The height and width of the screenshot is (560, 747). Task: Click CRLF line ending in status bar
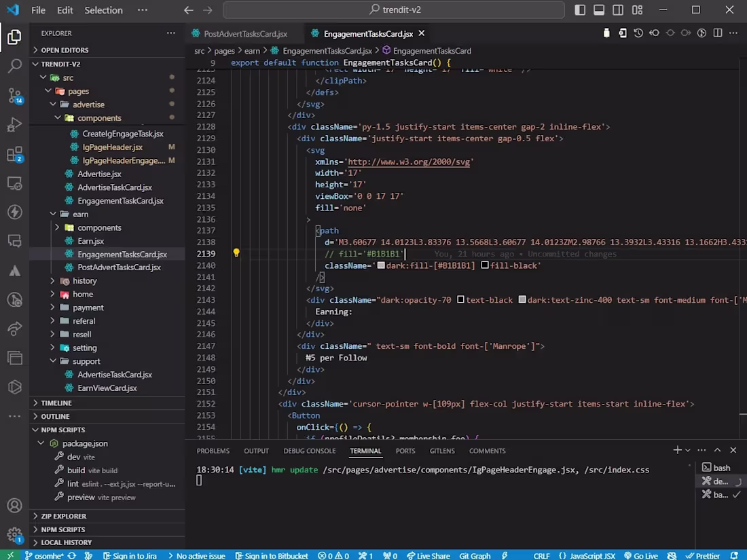(541, 556)
